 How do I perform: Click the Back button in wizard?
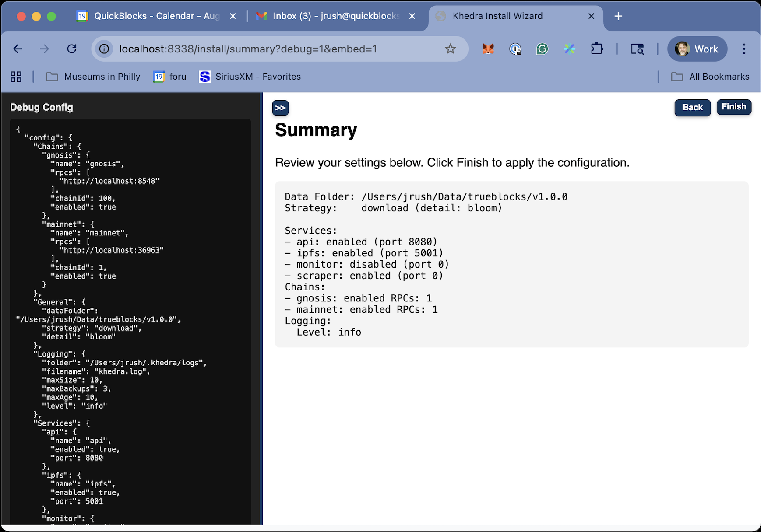(x=692, y=108)
